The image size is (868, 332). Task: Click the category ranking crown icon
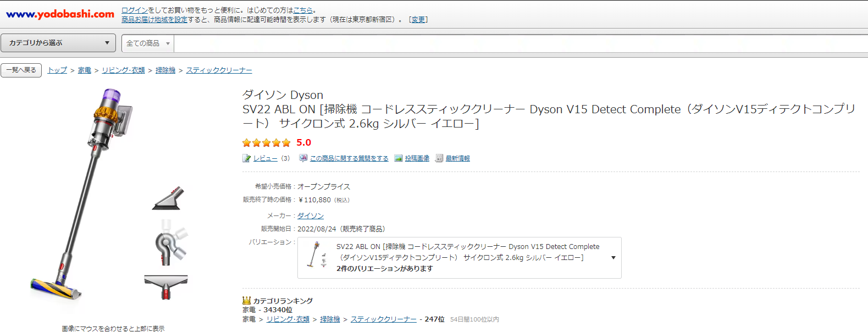(247, 301)
